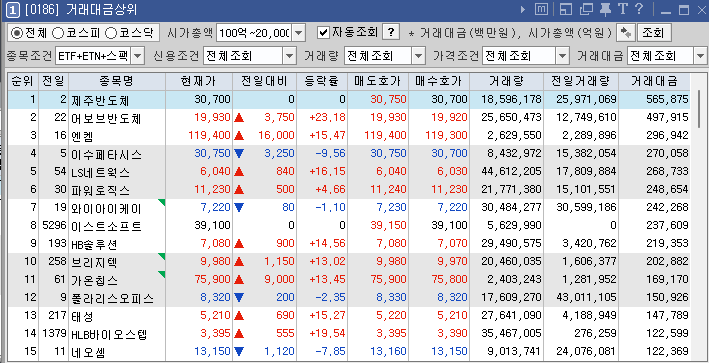Click the T font size icon
Viewport: 709px width, 363px height.
pyautogui.click(x=623, y=9)
